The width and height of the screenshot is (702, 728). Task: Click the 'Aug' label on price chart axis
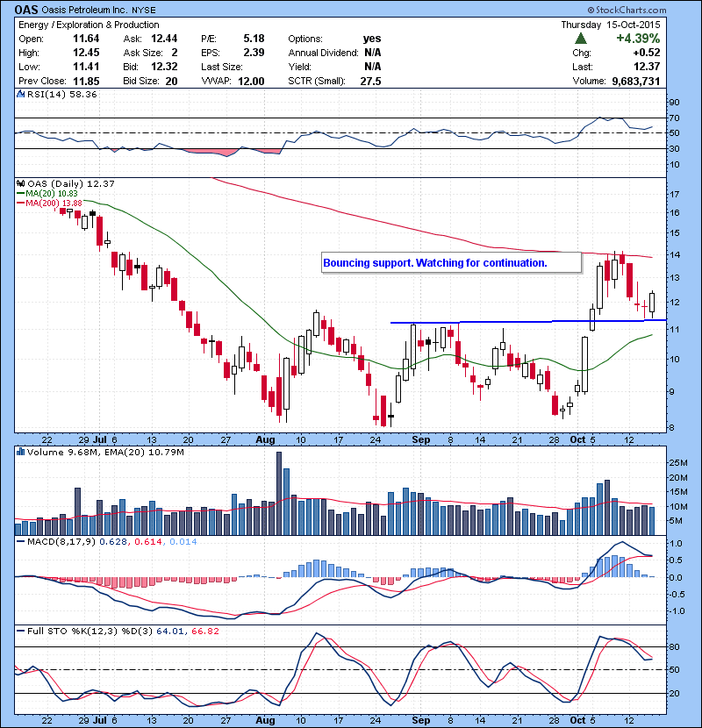click(265, 439)
